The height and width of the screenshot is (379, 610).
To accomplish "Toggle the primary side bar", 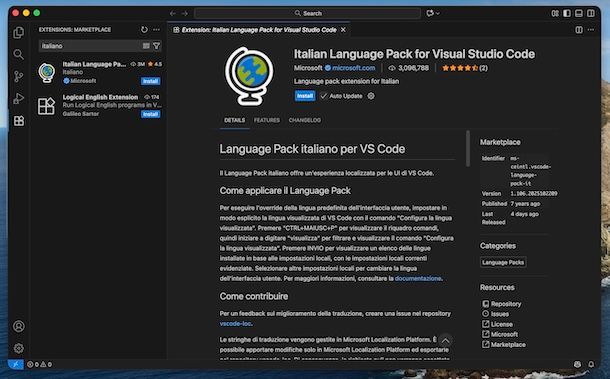I will click(x=567, y=13).
